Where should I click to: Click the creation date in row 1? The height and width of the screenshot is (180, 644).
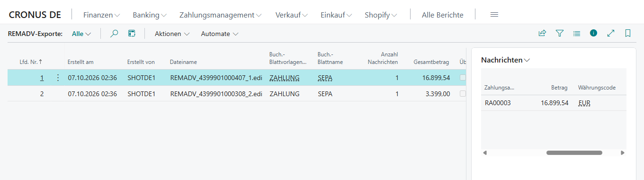pos(92,78)
